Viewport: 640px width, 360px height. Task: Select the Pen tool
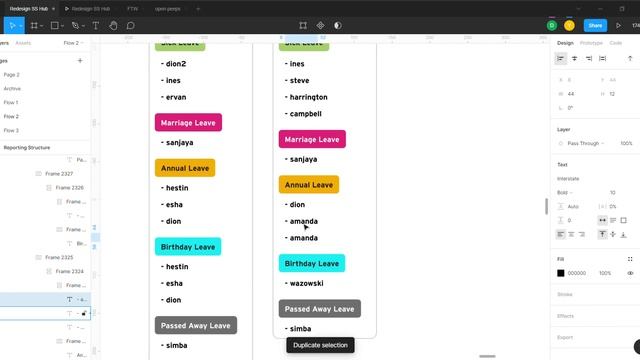pos(75,26)
